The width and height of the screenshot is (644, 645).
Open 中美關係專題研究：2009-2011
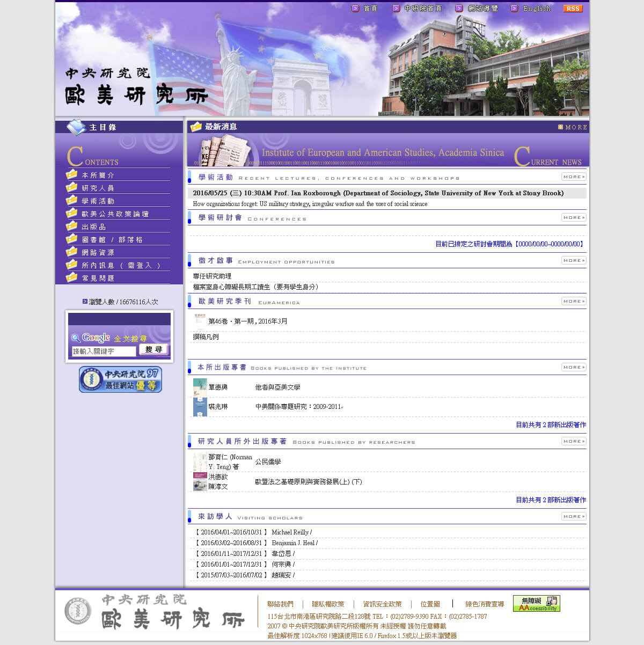tap(298, 407)
